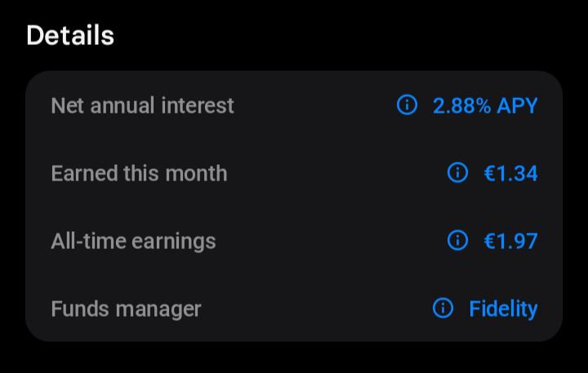Open info icon beside Fidelity
This screenshot has width=588, height=373.
click(443, 309)
